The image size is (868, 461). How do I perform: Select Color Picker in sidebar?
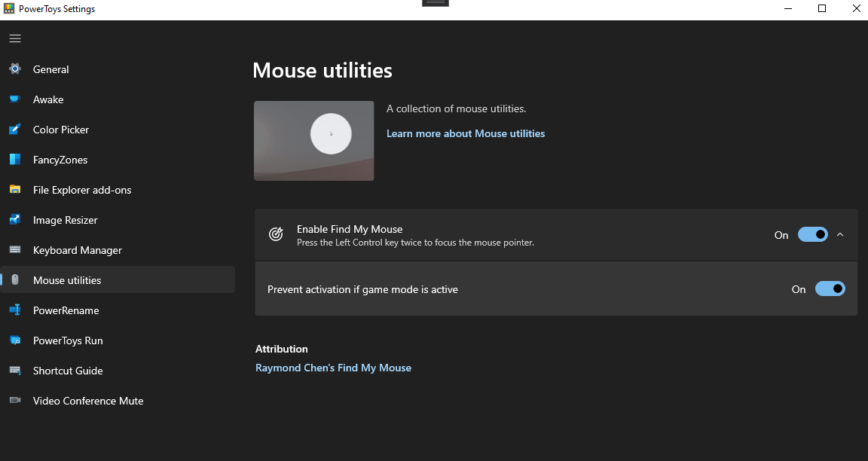118,130
